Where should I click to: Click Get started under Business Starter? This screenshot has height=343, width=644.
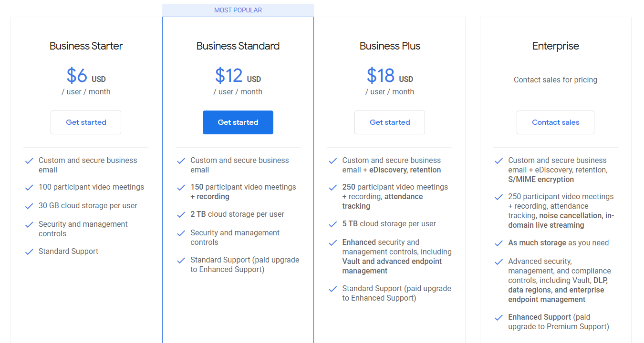pos(86,122)
